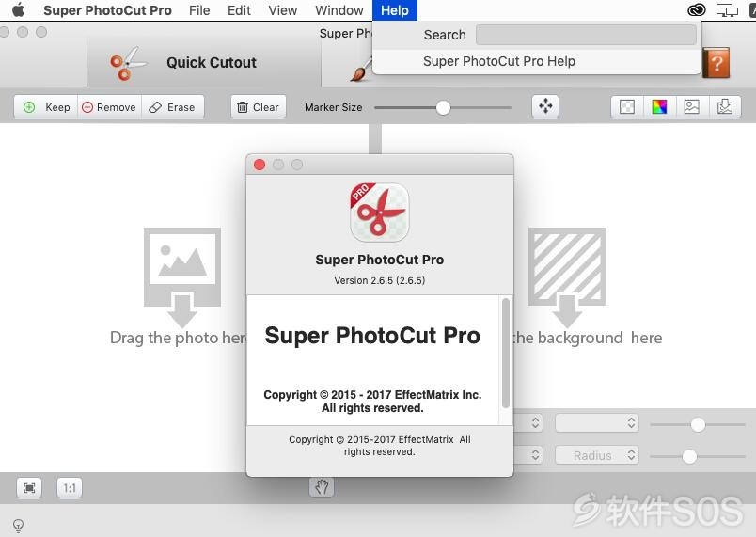The image size is (756, 537).
Task: Click the save/export image icon
Action: point(725,106)
